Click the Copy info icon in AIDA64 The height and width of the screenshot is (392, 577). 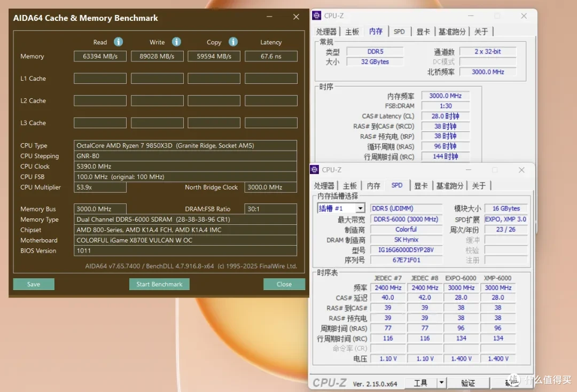click(233, 42)
